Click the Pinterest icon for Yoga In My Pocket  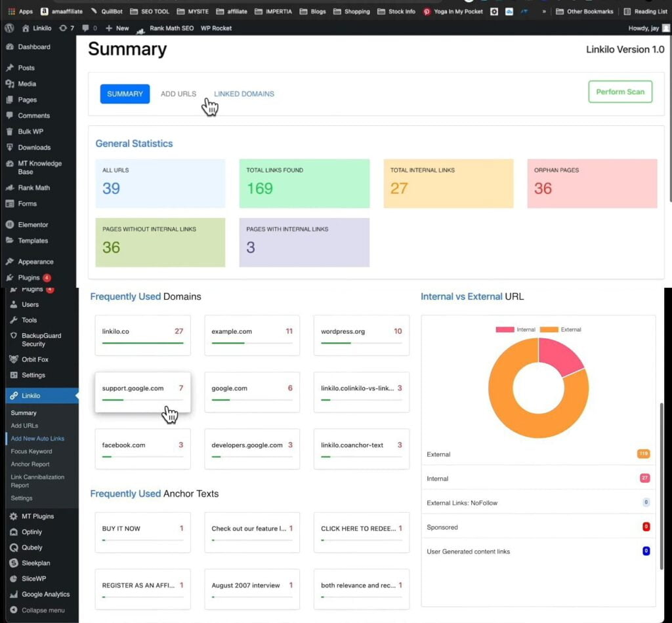[x=427, y=12]
